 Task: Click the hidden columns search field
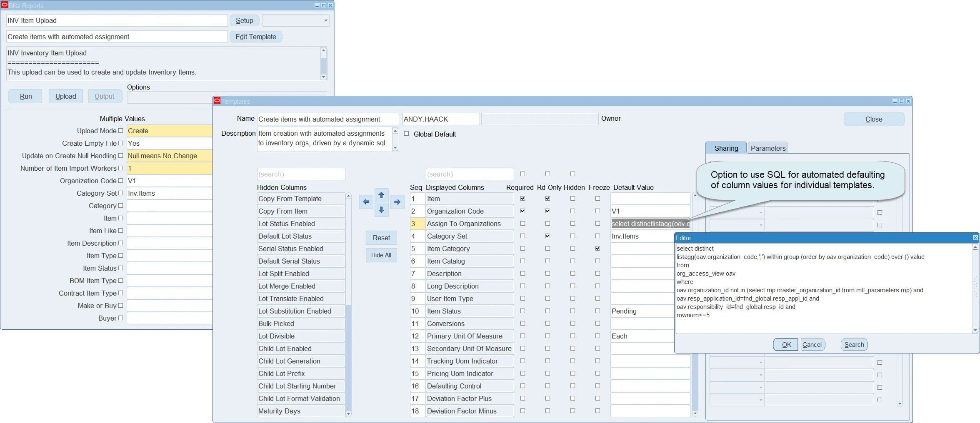coord(301,174)
